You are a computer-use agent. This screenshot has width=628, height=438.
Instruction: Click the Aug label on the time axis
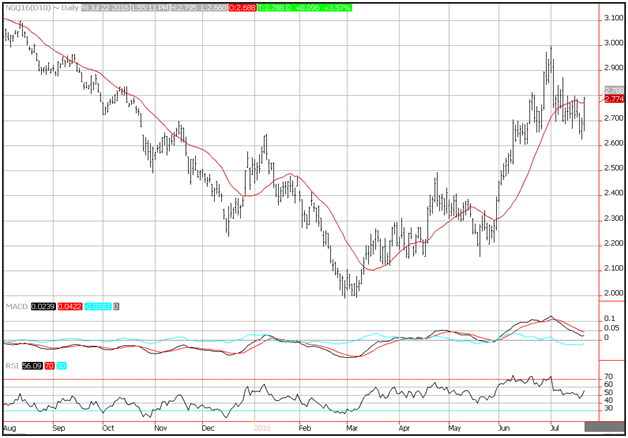(10, 425)
